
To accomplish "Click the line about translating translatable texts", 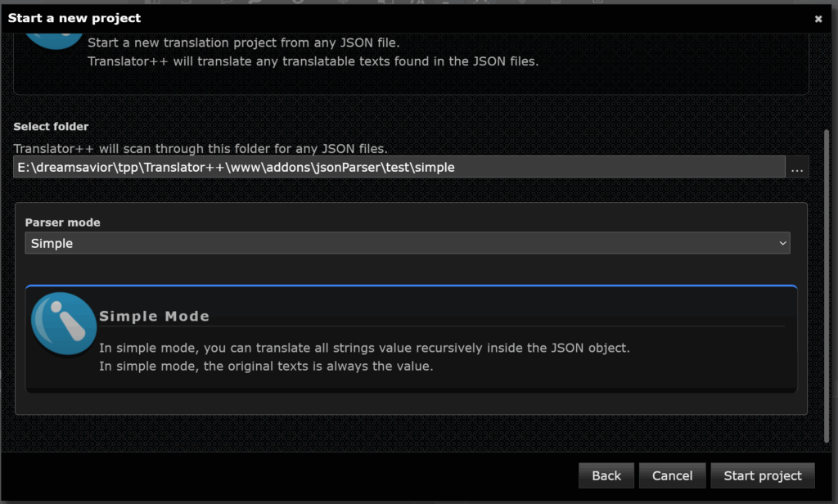I will (313, 61).
